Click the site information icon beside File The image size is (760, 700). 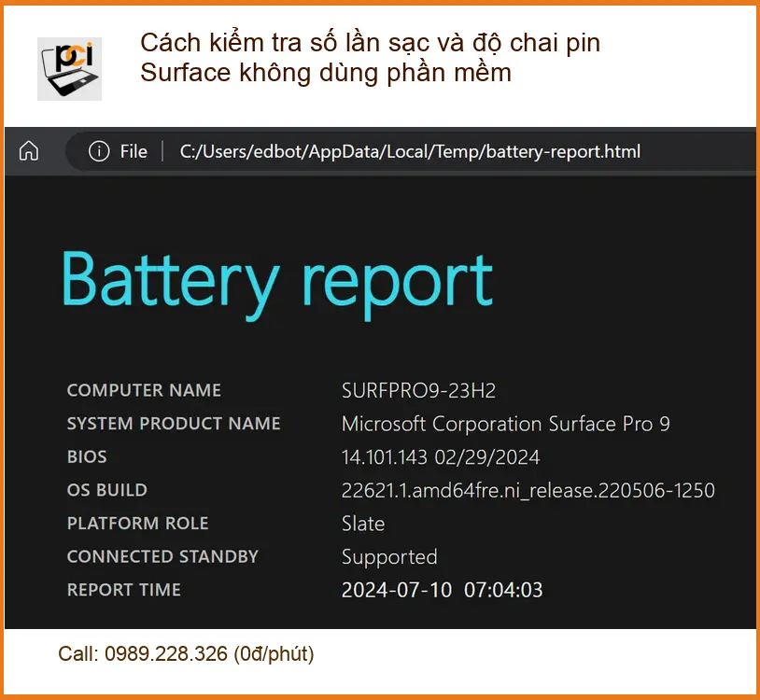pyautogui.click(x=99, y=151)
